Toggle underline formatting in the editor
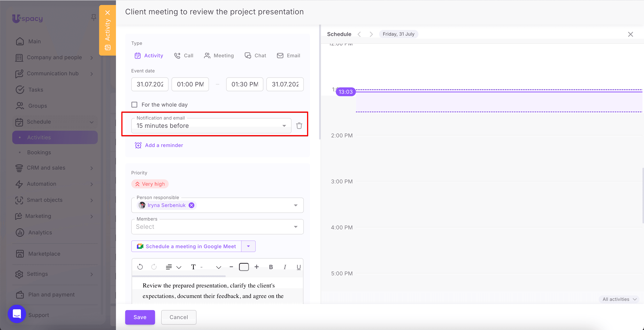The image size is (644, 330). [298, 267]
